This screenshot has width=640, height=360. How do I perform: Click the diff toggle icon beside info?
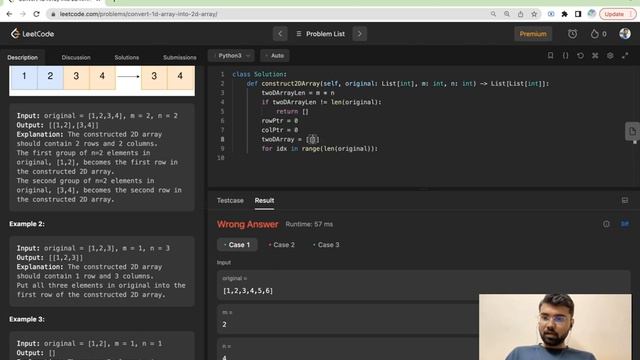pos(624,224)
